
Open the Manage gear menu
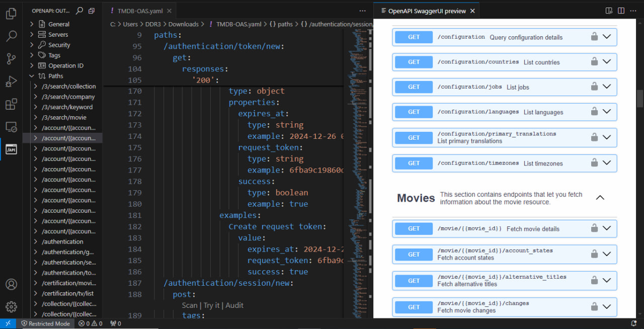click(11, 306)
